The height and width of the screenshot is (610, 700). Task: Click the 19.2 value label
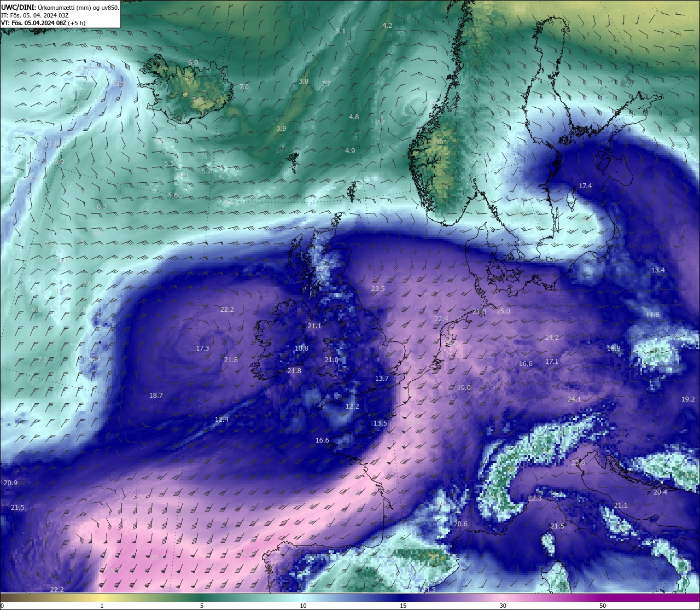pos(688,399)
